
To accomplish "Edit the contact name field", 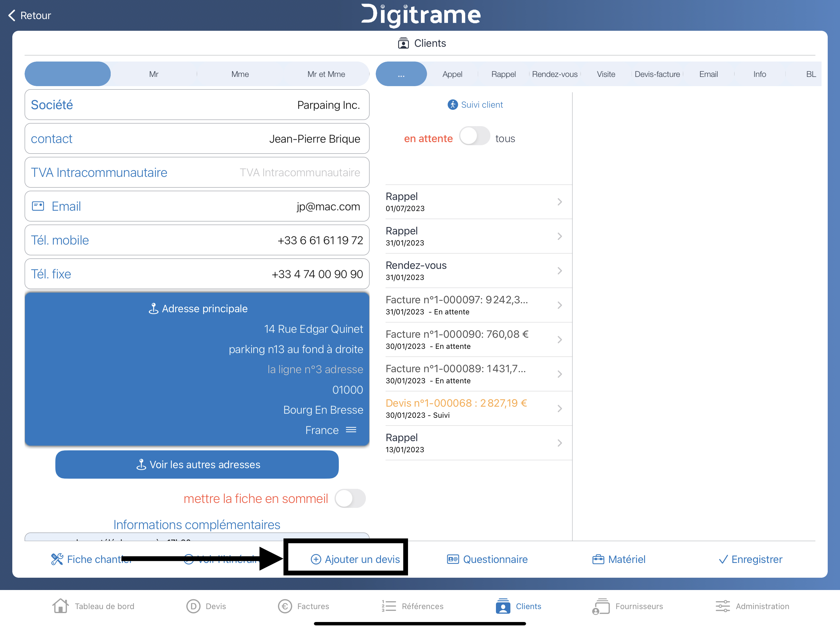I will pyautogui.click(x=197, y=139).
